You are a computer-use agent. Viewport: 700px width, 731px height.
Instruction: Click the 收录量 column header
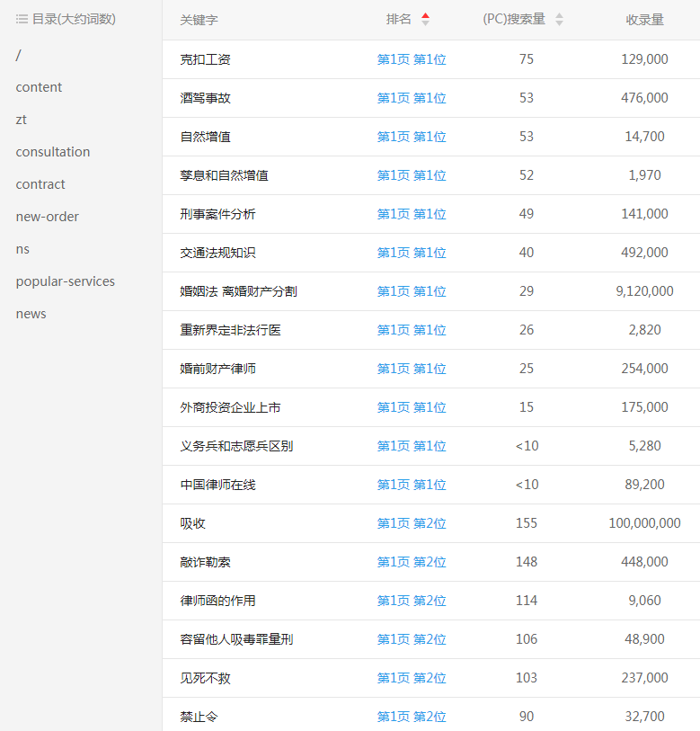pyautogui.click(x=644, y=20)
